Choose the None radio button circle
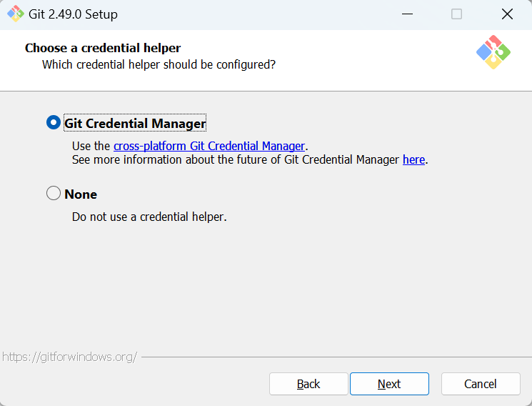 point(54,193)
